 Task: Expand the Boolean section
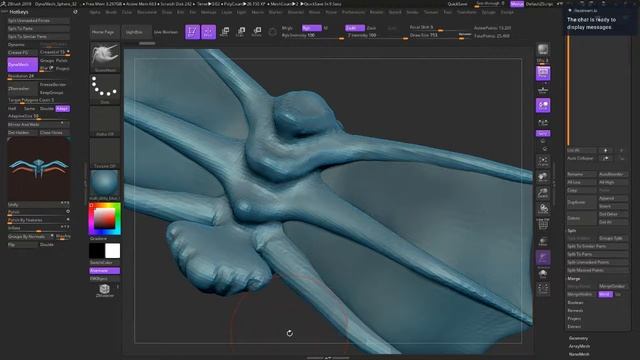click(x=575, y=302)
